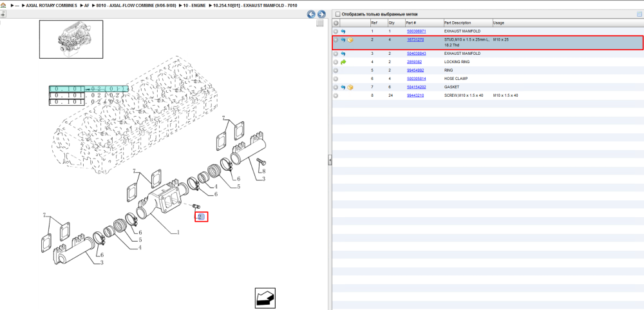Click blue arrow icon for part 504030843

(x=343, y=53)
